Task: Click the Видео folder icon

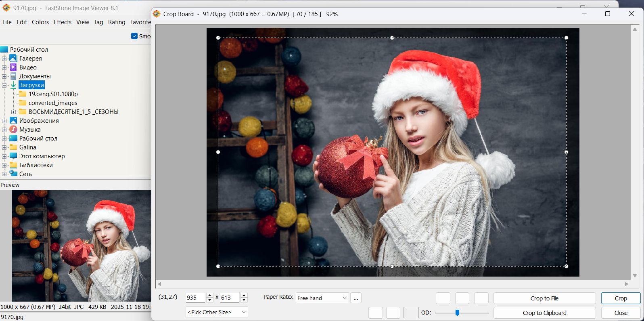Action: pos(13,67)
